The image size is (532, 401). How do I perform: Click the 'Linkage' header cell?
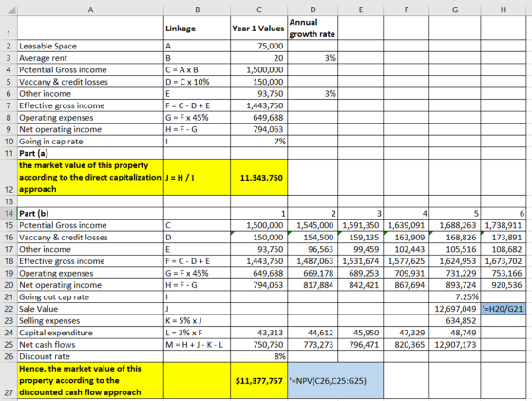click(198, 28)
